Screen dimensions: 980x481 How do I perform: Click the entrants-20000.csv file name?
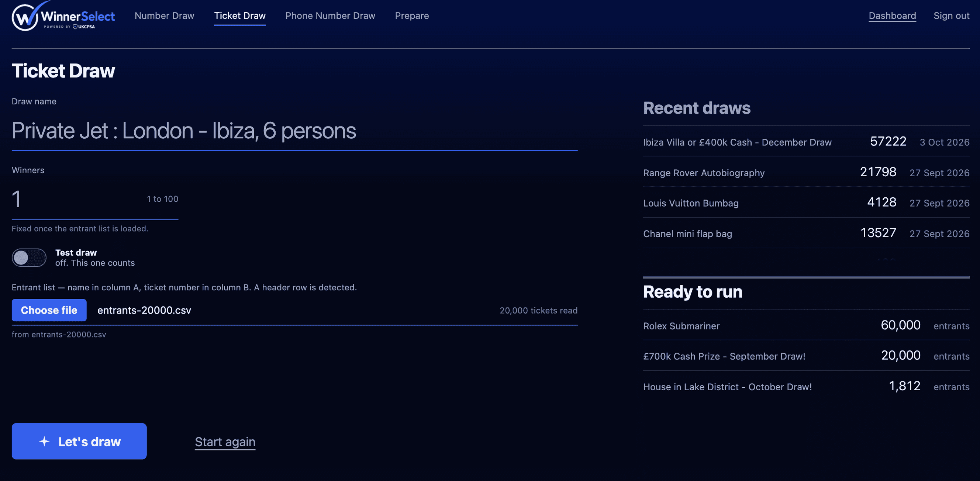(144, 310)
